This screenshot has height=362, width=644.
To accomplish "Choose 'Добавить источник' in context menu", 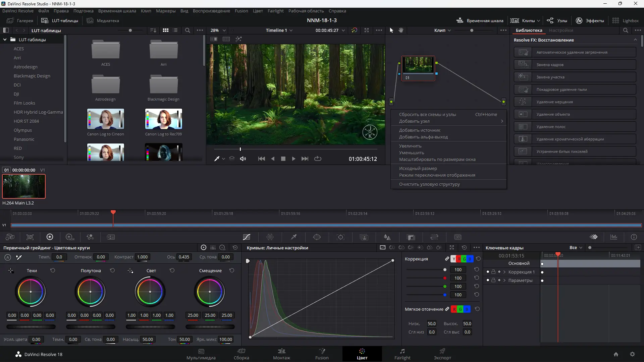I will click(x=420, y=130).
